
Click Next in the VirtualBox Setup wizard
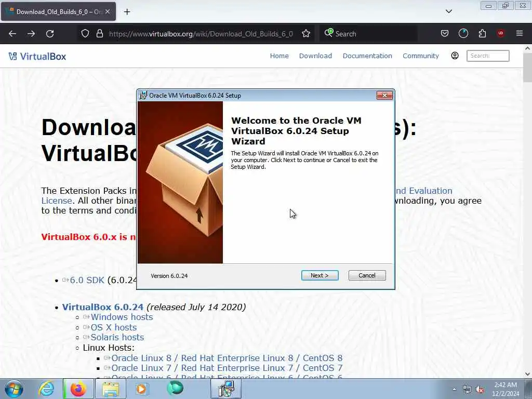pos(320,275)
